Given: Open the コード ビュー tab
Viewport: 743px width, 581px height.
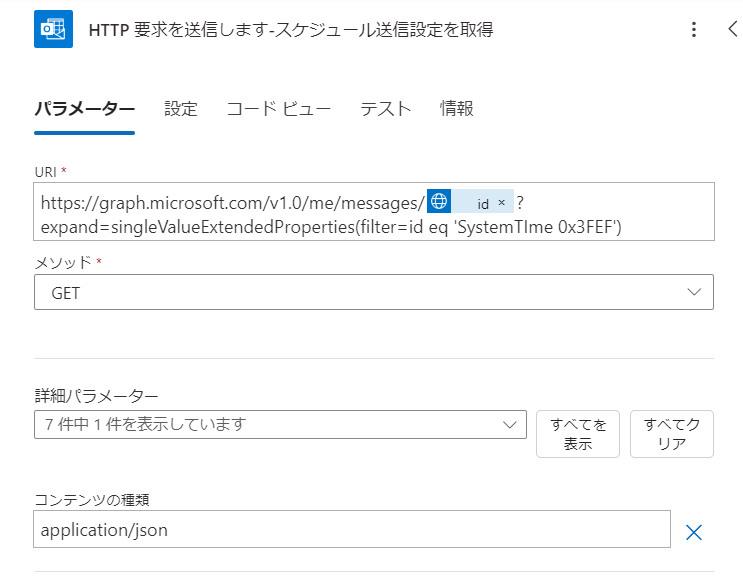Looking at the screenshot, I should [279, 109].
